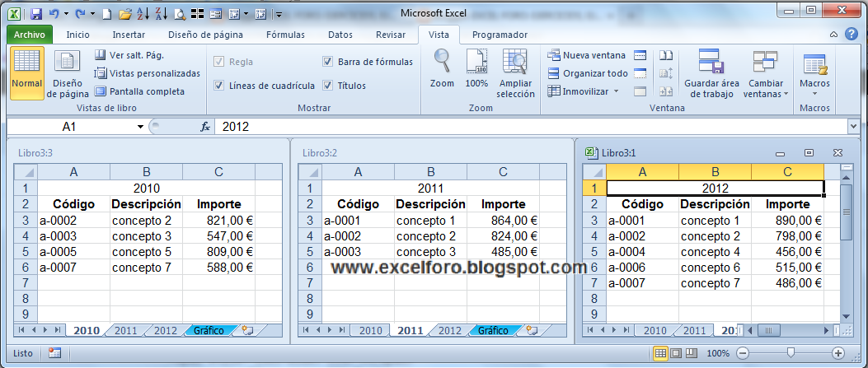Switch to the Fórmulas tab
Screen dimensions: 868x368
[286, 35]
